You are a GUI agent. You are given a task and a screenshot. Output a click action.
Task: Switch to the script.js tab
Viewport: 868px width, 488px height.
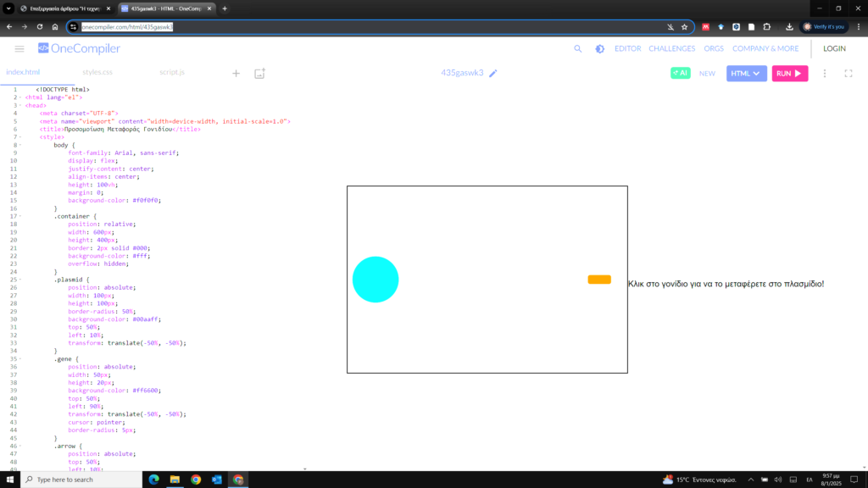tap(172, 73)
